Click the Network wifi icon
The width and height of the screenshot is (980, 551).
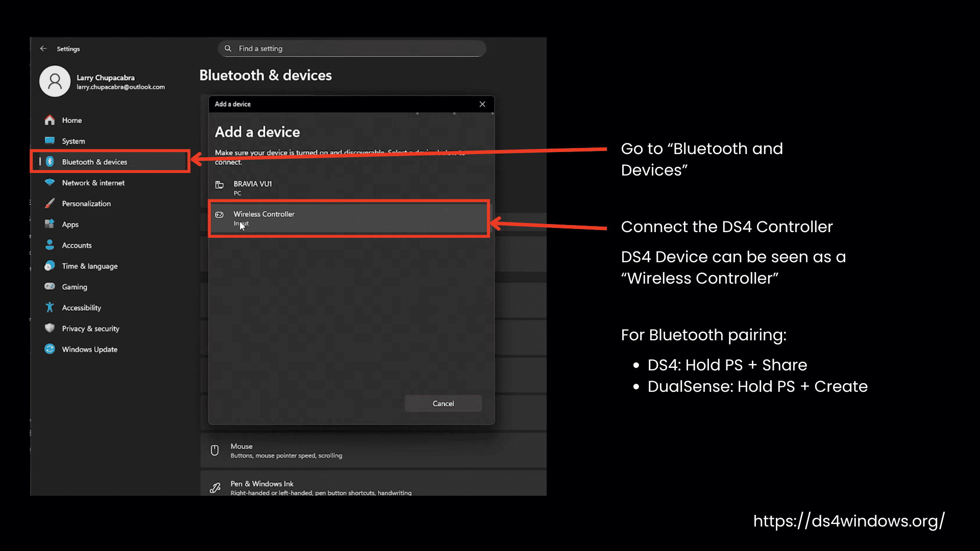50,182
